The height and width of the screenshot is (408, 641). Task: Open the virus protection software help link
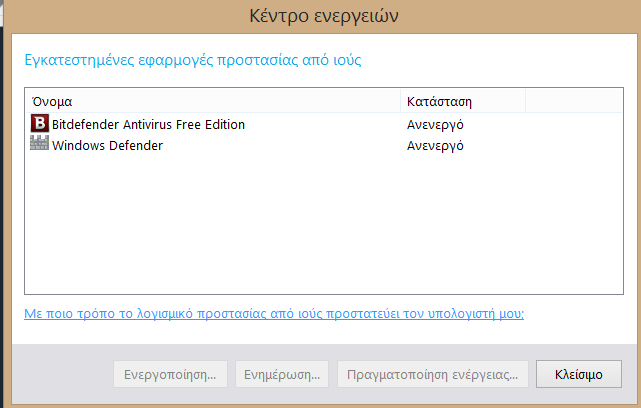coord(274,314)
